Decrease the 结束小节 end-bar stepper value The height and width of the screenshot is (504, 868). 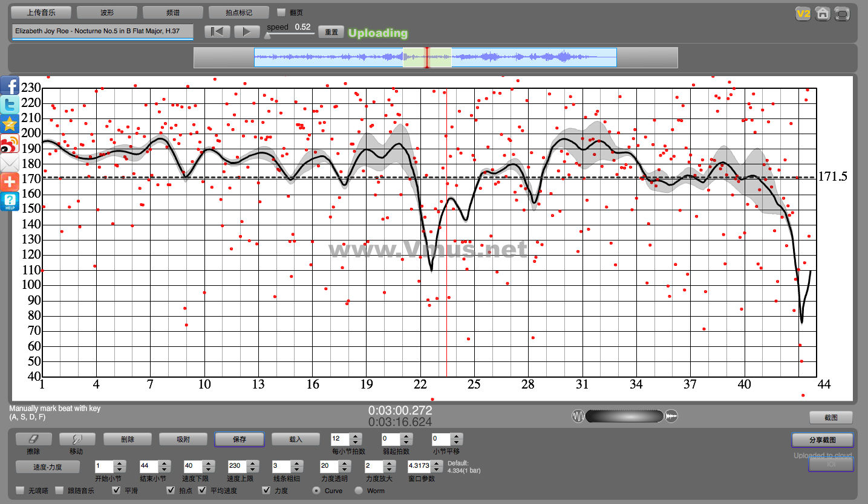click(x=163, y=470)
